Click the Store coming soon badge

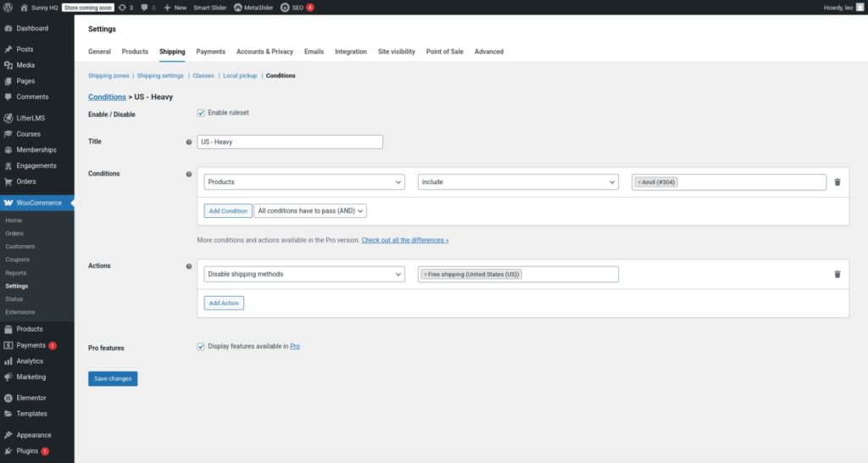88,8
